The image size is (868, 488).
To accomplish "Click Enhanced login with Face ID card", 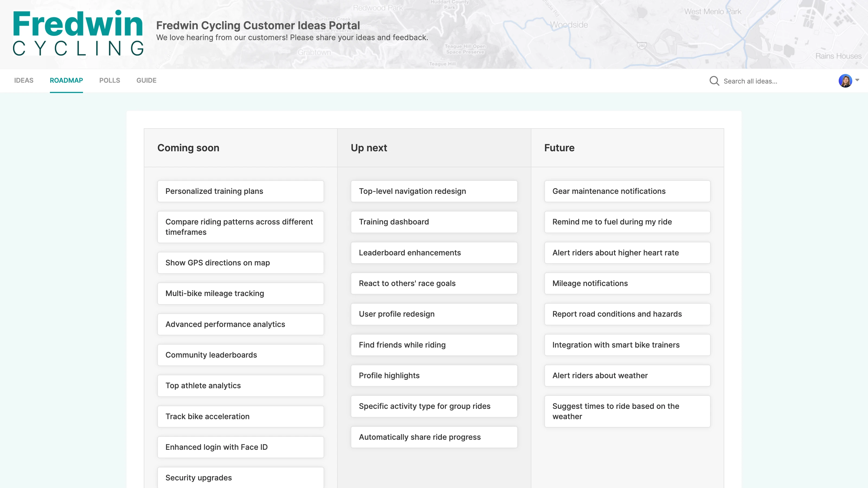I will point(240,447).
